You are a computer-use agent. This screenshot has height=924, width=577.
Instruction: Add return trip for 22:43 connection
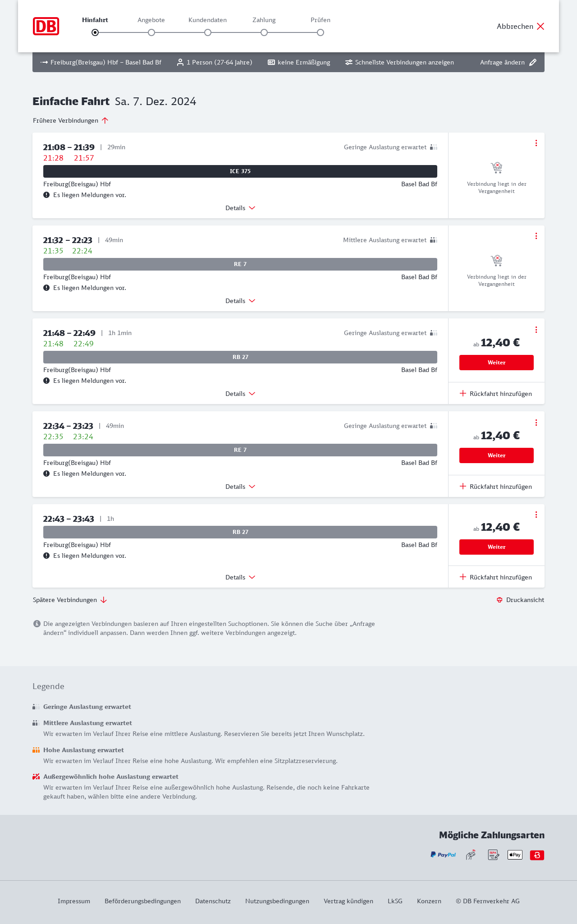click(x=496, y=577)
